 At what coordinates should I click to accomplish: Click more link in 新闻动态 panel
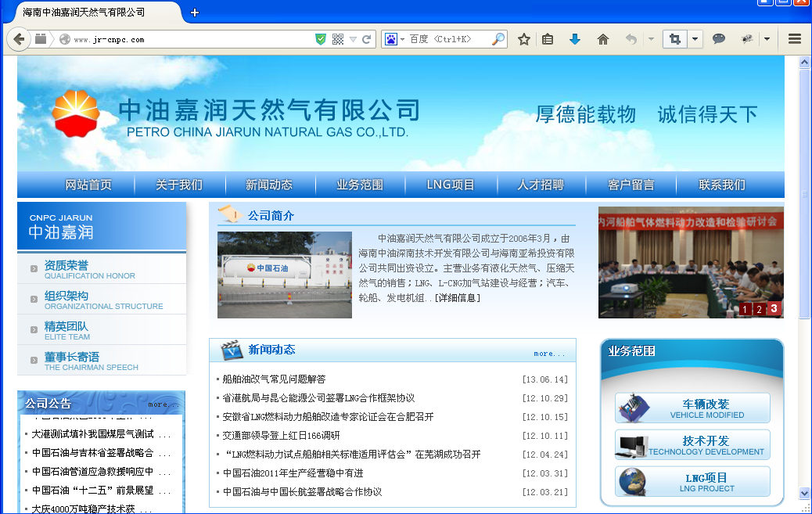[549, 354]
